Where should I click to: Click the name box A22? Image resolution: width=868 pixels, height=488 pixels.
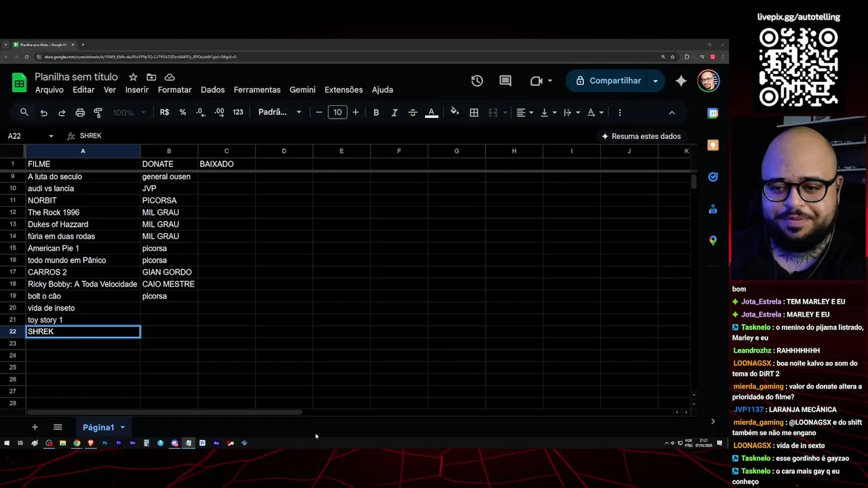31,136
